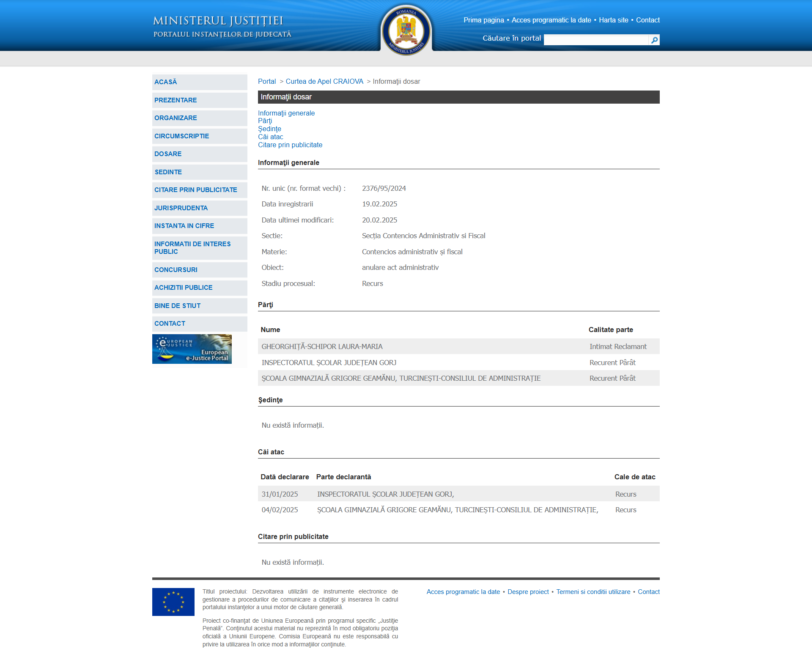The width and height of the screenshot is (812, 654).
Task: Click the MINISTERUL JUSTIȚIEI header title
Action: (x=218, y=21)
